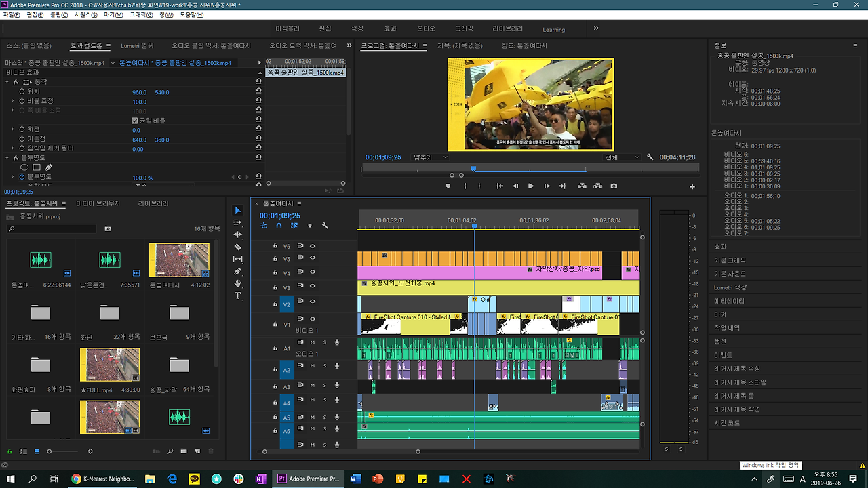Select the Razor tool in timeline toolbox
The image size is (868, 488).
238,247
